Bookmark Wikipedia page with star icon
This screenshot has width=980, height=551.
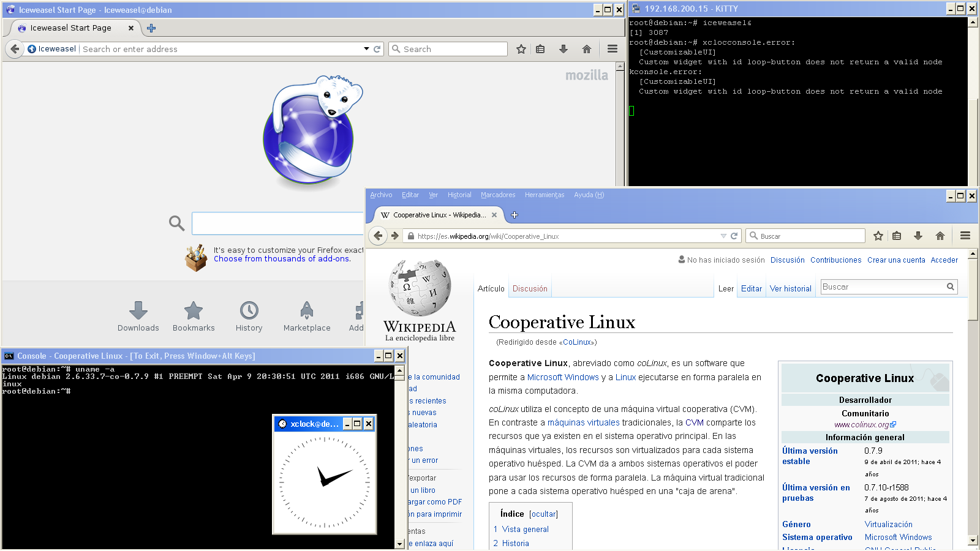[x=878, y=236]
